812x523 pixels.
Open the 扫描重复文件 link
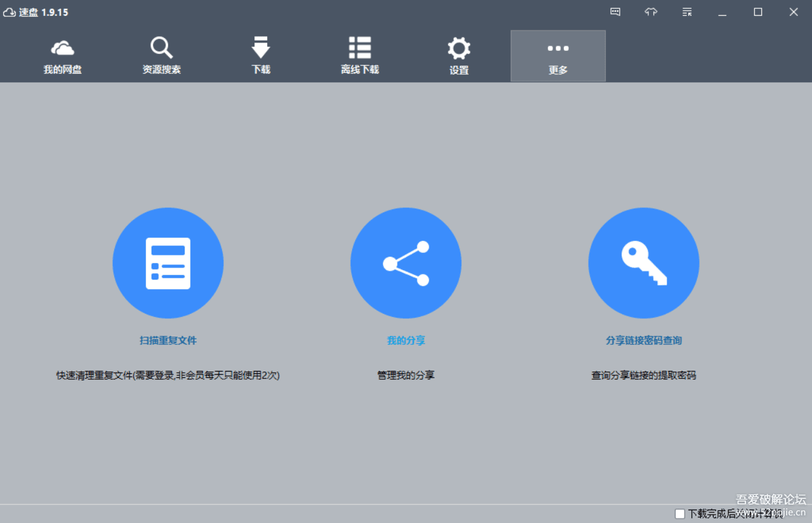(168, 340)
